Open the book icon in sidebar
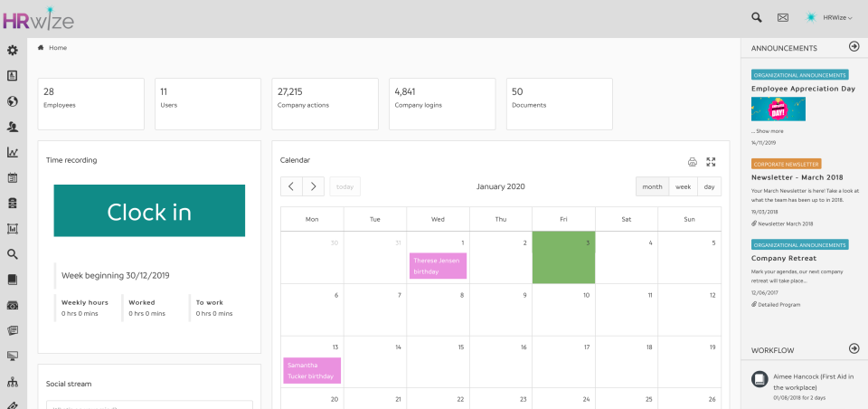This screenshot has height=409, width=868. [x=12, y=280]
